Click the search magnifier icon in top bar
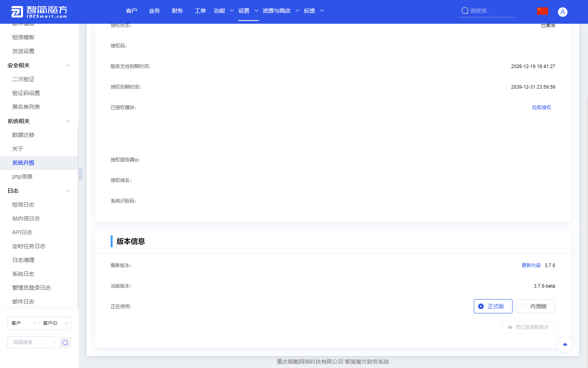The image size is (588, 368). 464,11
